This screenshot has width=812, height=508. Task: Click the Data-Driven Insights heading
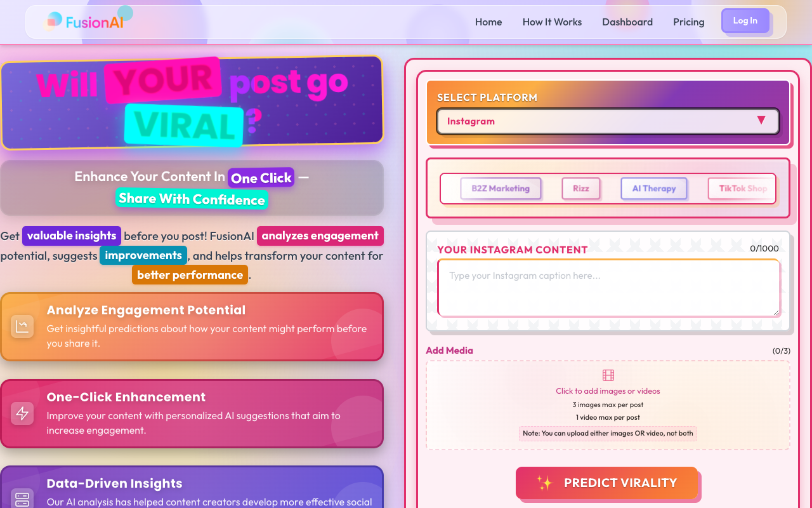(x=114, y=483)
